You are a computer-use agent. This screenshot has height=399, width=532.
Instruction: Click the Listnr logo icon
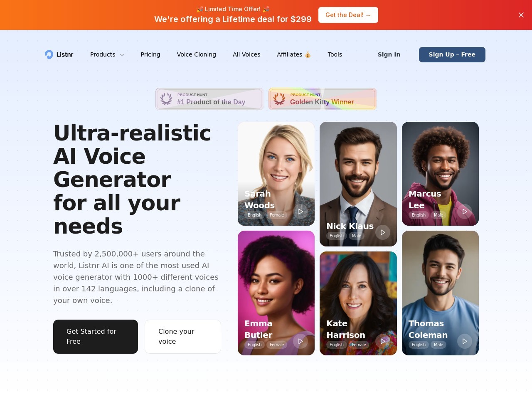(x=49, y=54)
